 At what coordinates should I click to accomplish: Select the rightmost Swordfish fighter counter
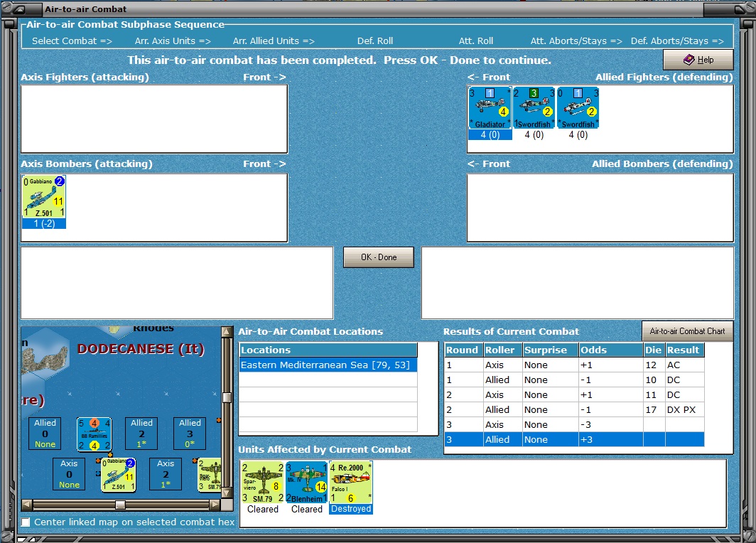578,107
